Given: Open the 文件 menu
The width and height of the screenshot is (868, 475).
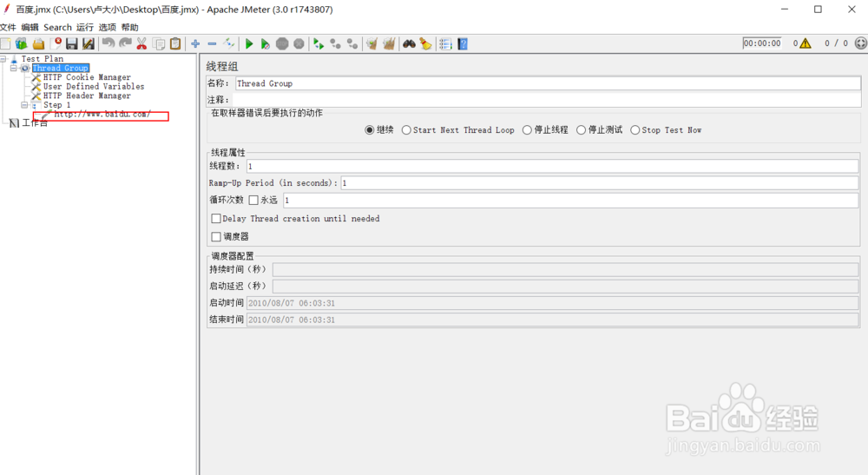Looking at the screenshot, I should (x=9, y=27).
